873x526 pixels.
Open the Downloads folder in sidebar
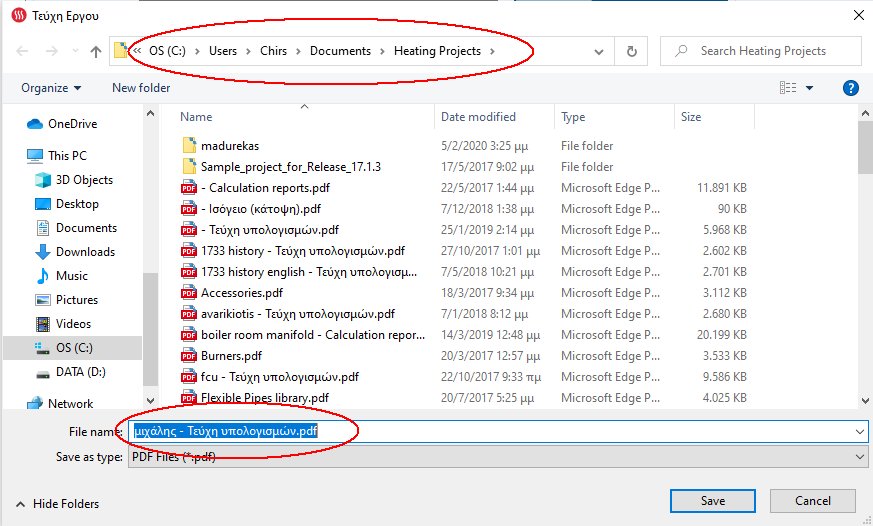pyautogui.click(x=85, y=252)
